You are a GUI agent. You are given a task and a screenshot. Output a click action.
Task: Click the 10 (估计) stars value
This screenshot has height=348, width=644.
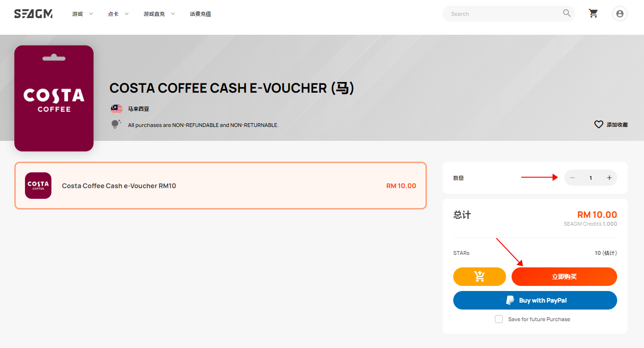point(606,253)
